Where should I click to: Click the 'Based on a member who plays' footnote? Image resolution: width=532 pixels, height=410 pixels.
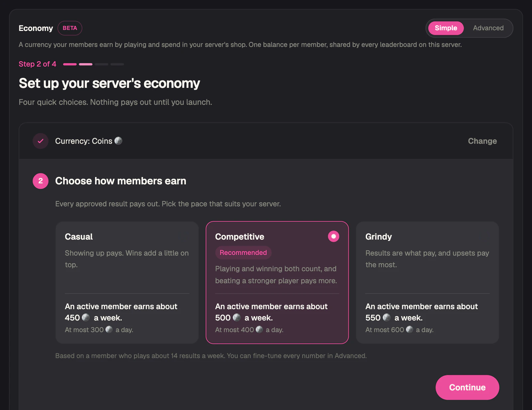tap(211, 356)
